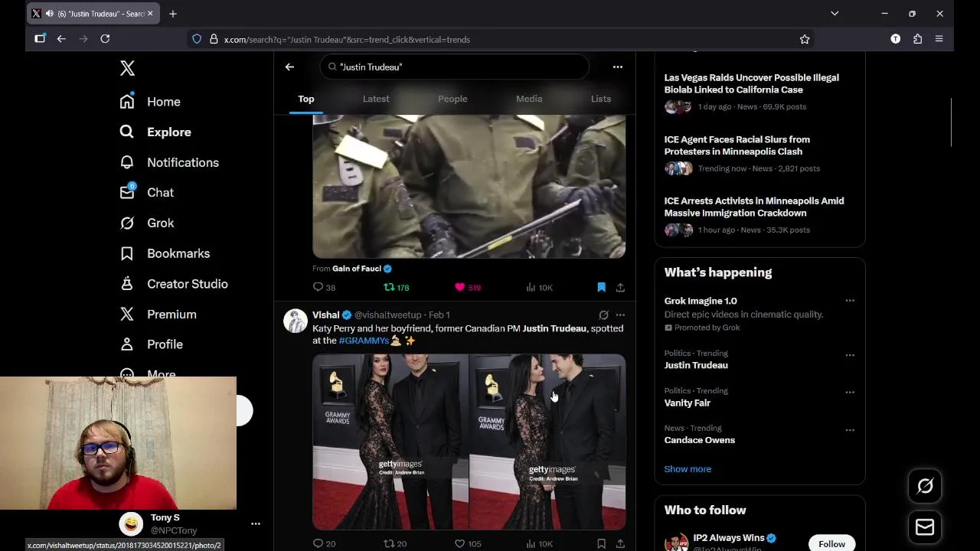Click the Justin Trudeau search field
Screen dimensions: 980x551
[454, 67]
